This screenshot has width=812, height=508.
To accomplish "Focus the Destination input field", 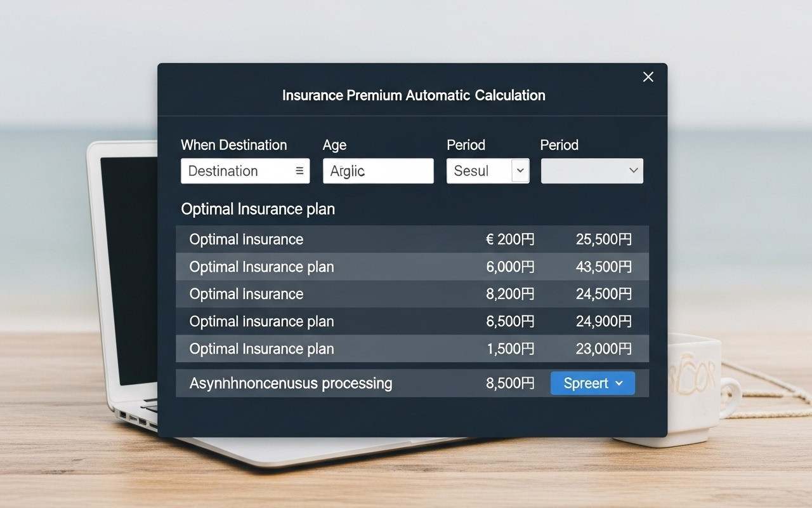I will [x=238, y=171].
